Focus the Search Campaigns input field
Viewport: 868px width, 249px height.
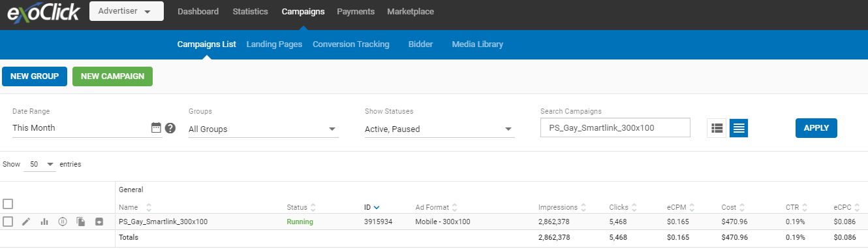pyautogui.click(x=615, y=127)
